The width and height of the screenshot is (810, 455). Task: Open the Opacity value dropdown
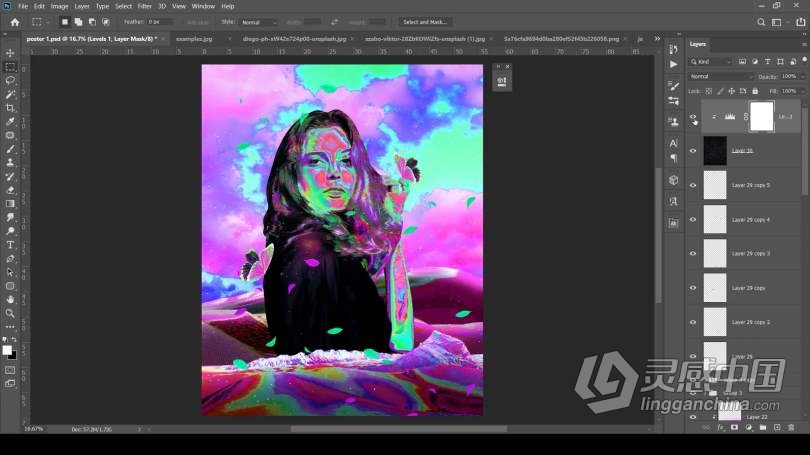coord(801,76)
